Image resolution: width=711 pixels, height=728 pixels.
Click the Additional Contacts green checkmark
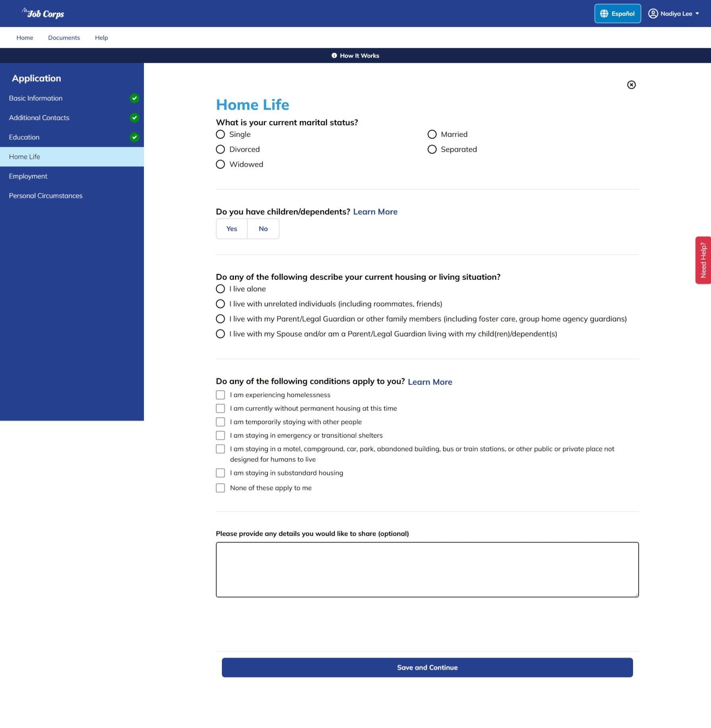(134, 118)
